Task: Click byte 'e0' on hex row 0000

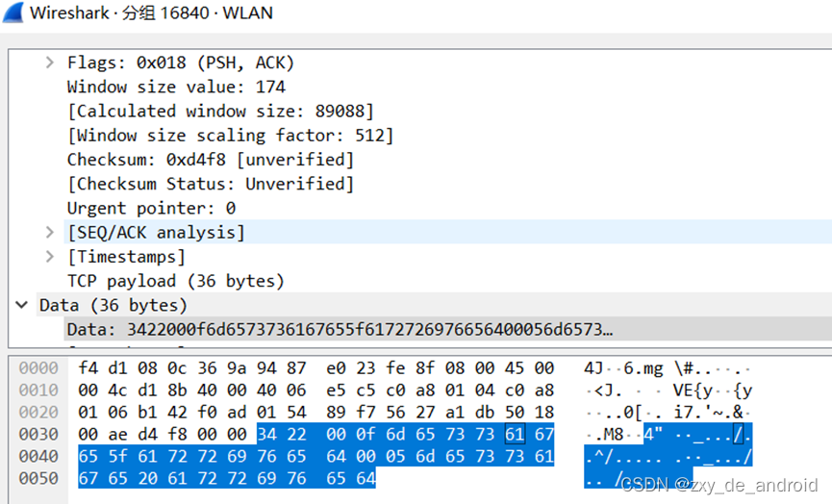Action: coord(337,367)
